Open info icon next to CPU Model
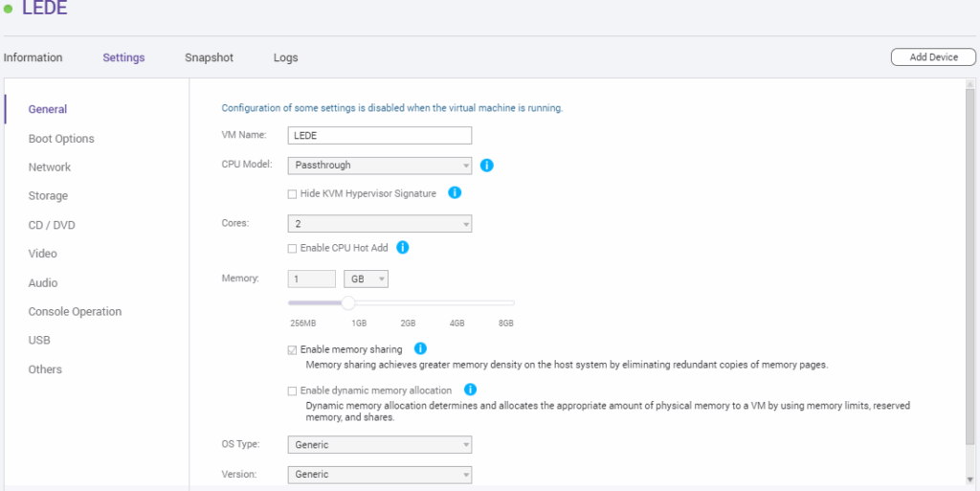 pos(487,166)
